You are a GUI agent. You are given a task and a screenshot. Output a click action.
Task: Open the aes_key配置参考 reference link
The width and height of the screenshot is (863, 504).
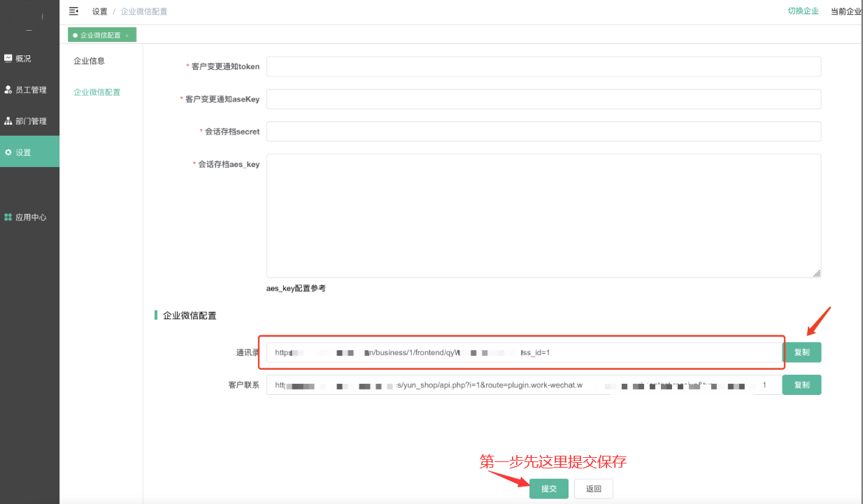tap(296, 288)
